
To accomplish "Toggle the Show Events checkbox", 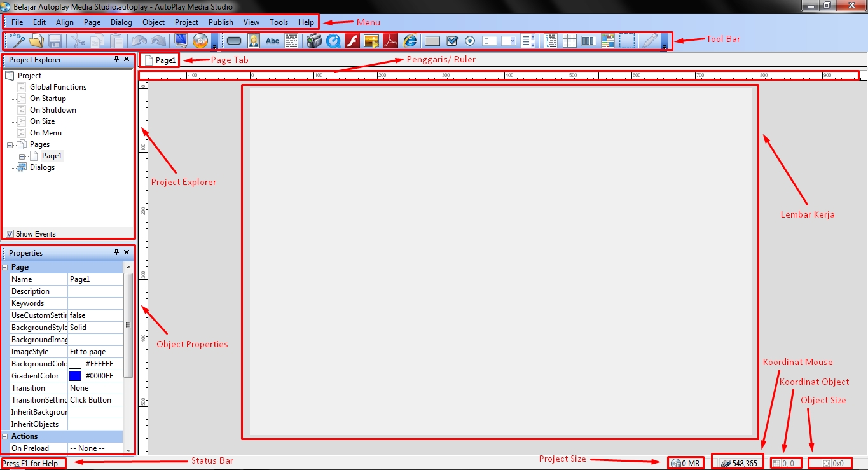I will pyautogui.click(x=10, y=233).
